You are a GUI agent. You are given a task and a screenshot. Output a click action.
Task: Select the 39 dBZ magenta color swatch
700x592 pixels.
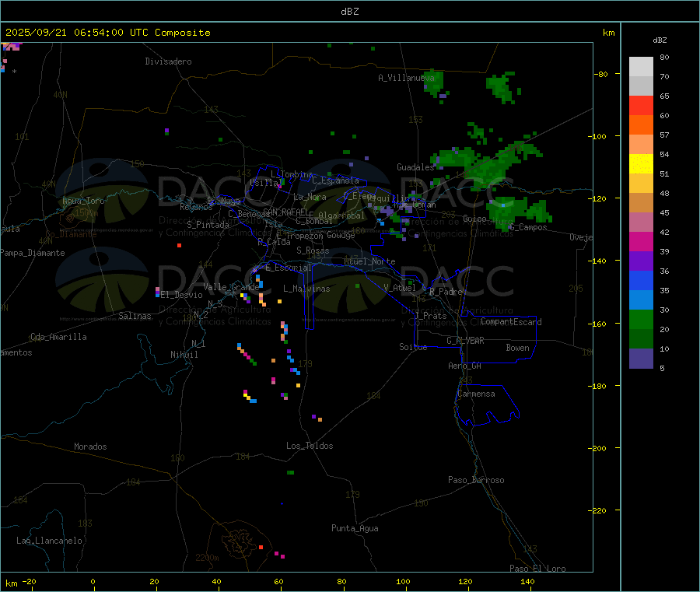point(641,241)
